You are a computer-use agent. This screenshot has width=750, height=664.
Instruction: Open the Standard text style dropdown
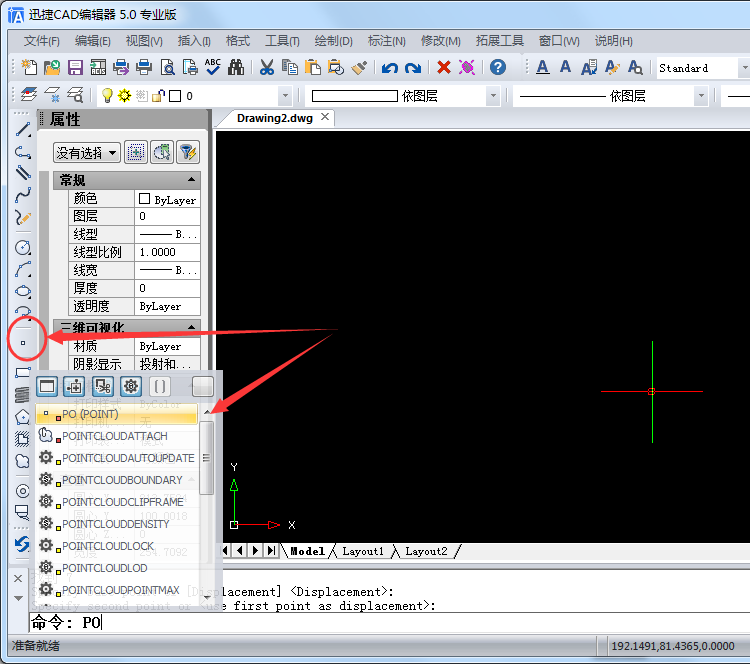pos(700,68)
